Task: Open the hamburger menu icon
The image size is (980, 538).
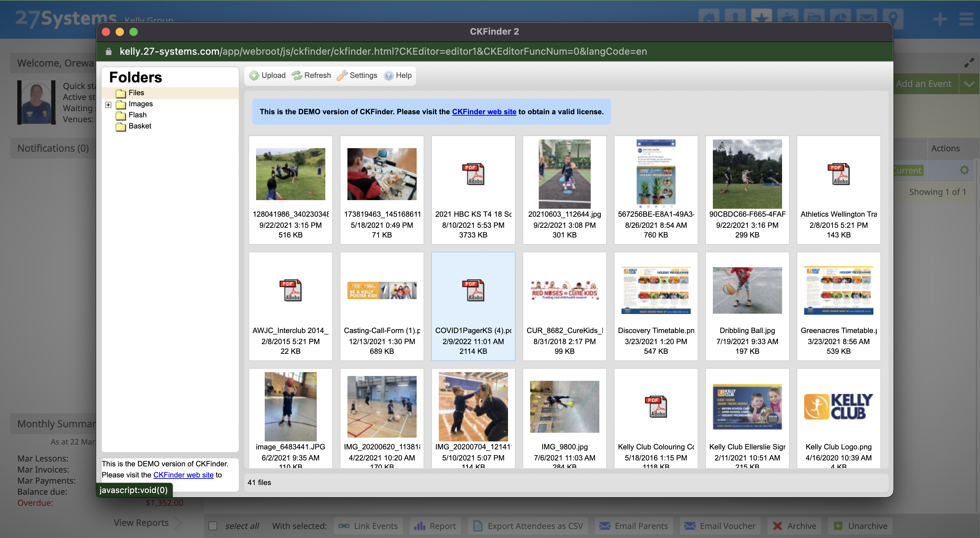Action: (966, 19)
